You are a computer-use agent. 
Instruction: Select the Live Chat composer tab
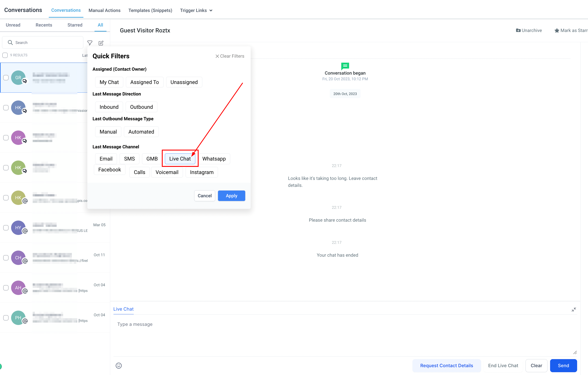[x=123, y=309]
